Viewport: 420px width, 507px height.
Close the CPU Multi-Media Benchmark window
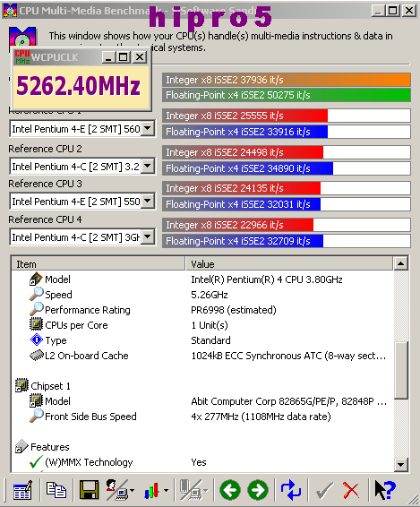coord(409,11)
